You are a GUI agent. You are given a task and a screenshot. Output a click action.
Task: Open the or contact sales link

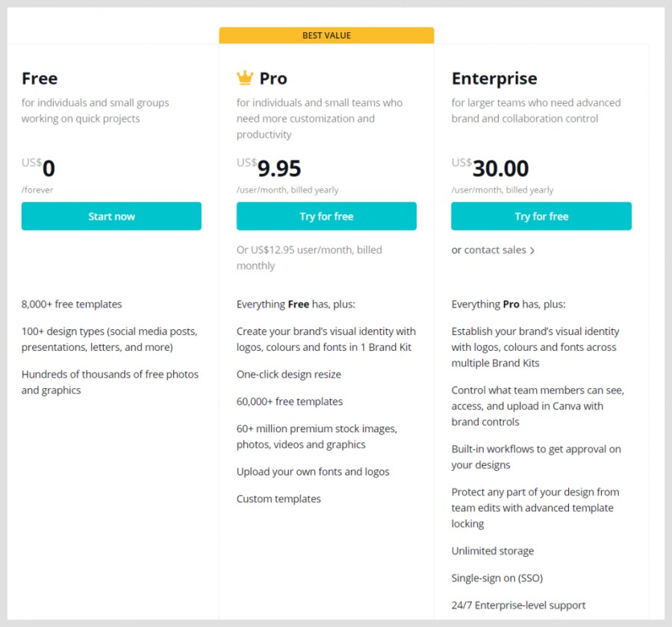point(489,250)
